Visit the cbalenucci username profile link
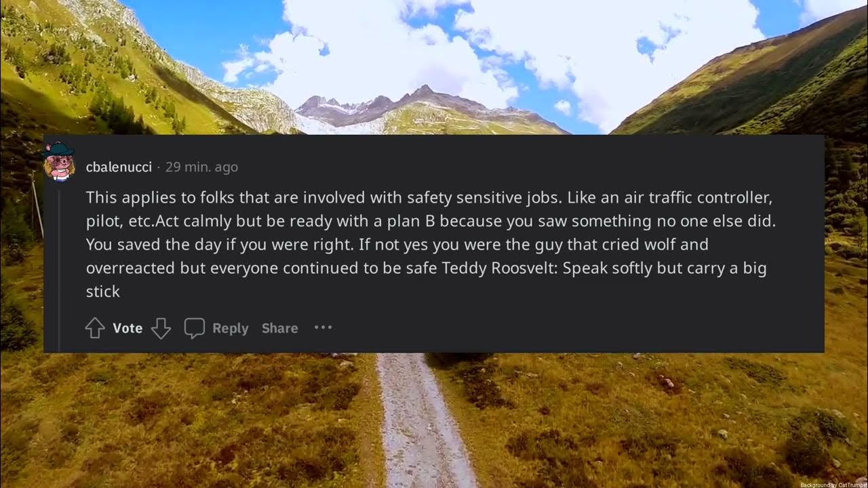The width and height of the screenshot is (868, 488). (119, 167)
